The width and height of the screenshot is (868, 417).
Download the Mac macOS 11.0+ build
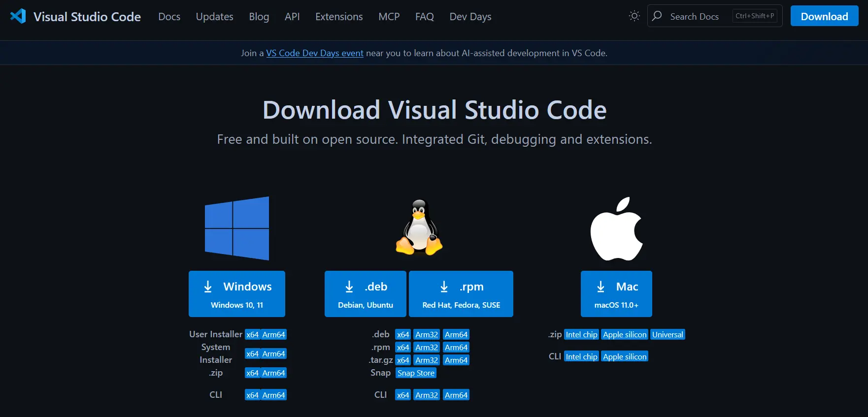pyautogui.click(x=616, y=294)
